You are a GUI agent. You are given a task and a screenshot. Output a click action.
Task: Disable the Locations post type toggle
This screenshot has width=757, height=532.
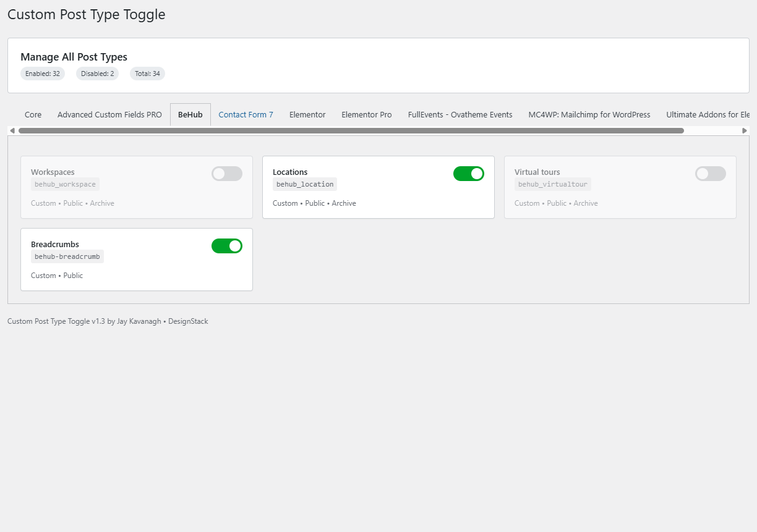coord(469,174)
